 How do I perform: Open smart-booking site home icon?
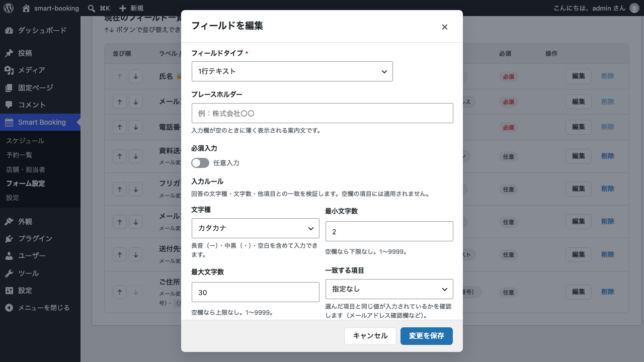[26, 8]
